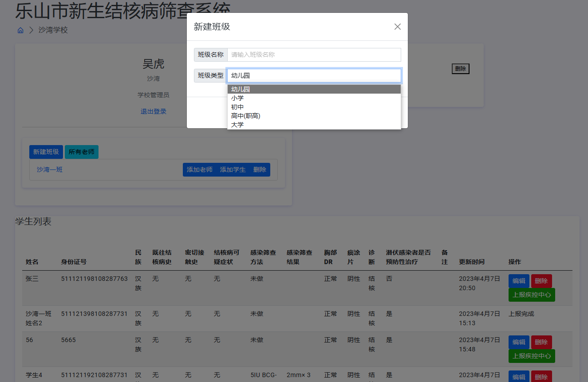The image size is (588, 382).
Task: Click ID number 5665 in the table
Action: [68, 340]
